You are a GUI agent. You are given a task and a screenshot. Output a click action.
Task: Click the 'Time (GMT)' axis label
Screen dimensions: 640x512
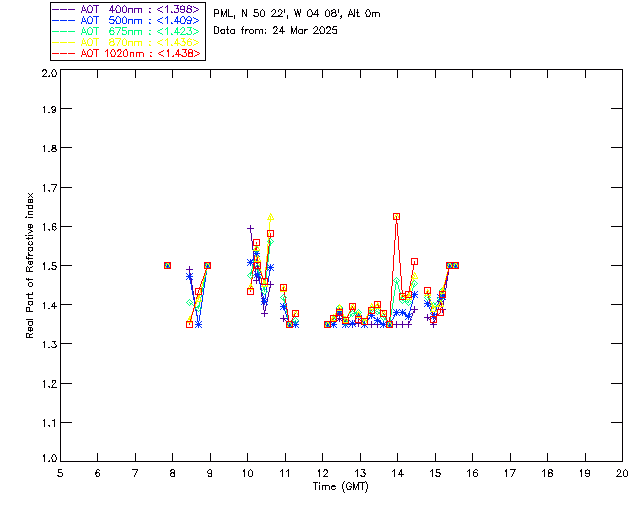click(341, 487)
